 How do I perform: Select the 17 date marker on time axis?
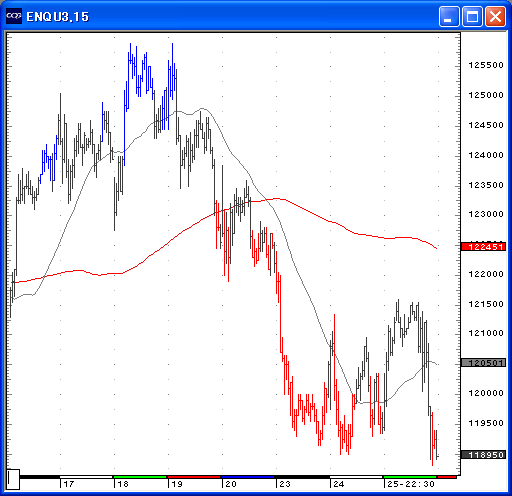pyautogui.click(x=69, y=484)
